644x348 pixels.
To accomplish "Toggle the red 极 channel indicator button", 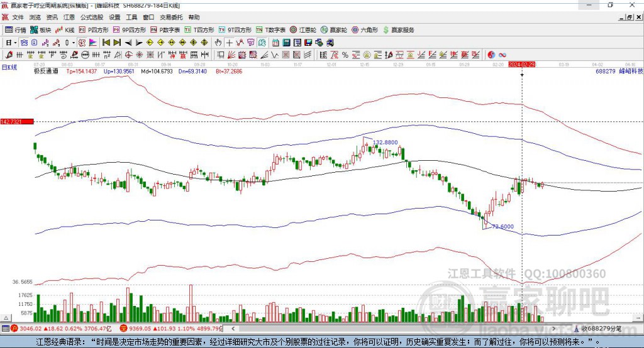I will [x=82, y=43].
